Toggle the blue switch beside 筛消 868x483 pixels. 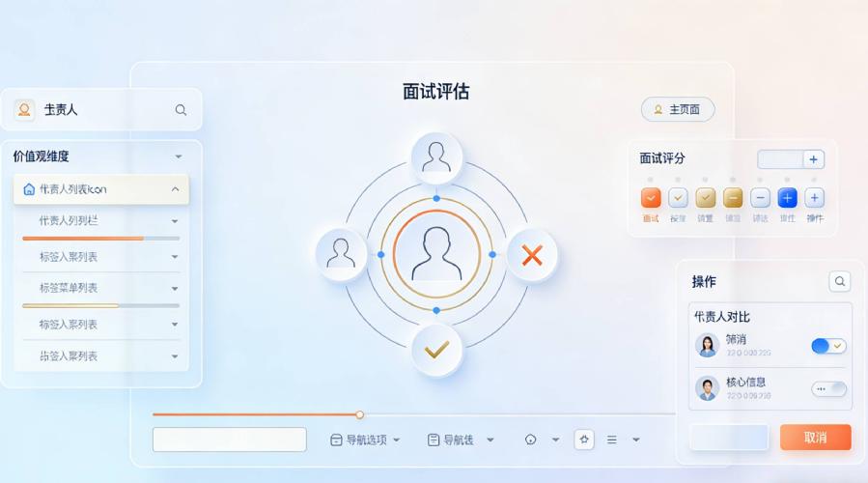click(x=828, y=346)
